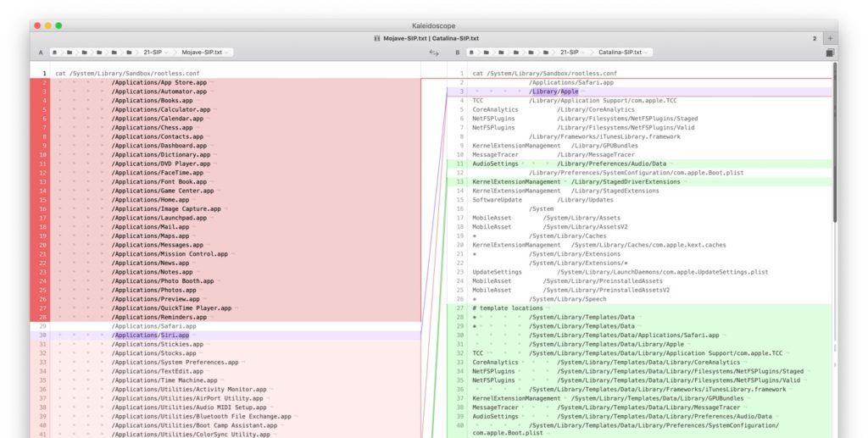
Task: Click the disk icon in right path bar
Action: (x=472, y=53)
